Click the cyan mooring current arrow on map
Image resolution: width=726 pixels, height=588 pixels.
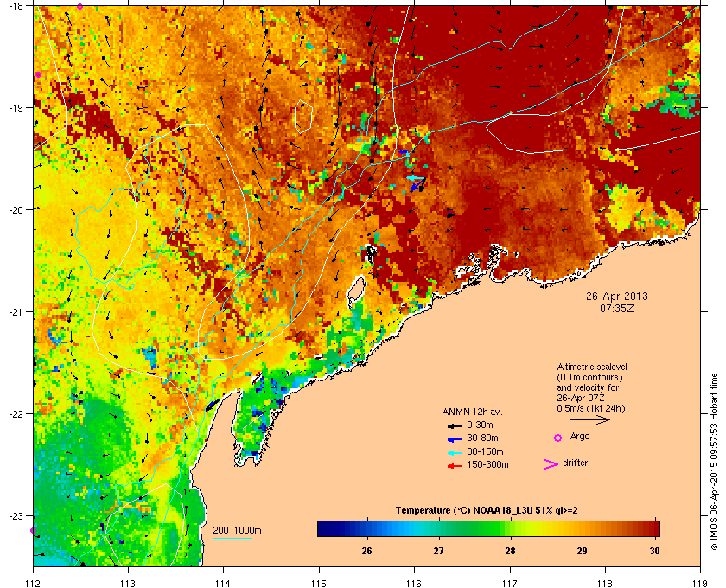click(416, 178)
